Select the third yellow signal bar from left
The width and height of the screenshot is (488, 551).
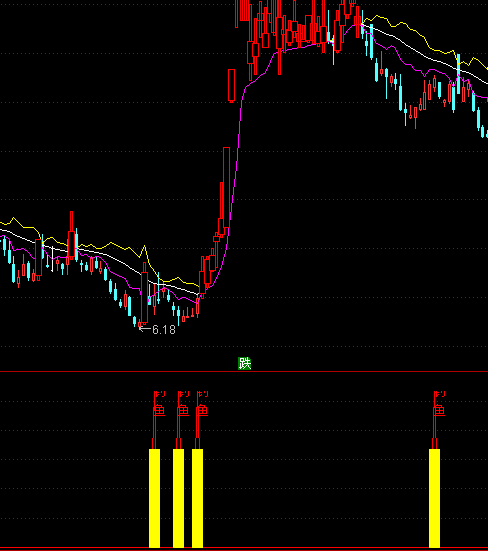pos(197,498)
